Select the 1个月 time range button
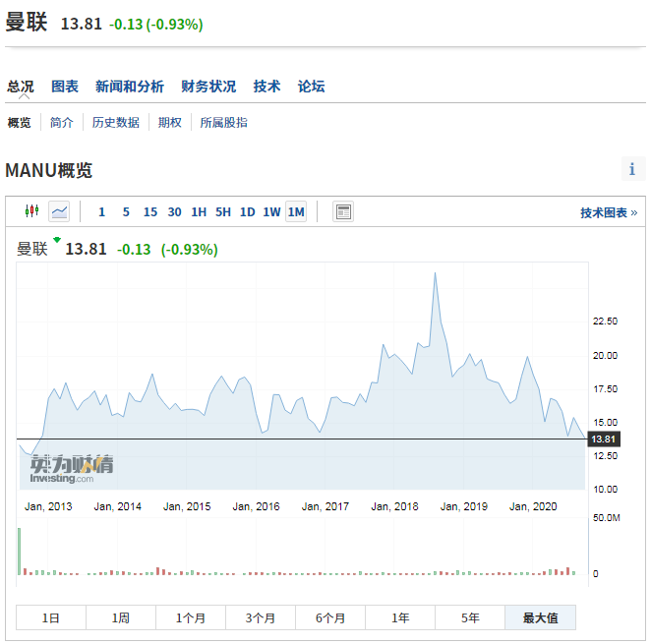The width and height of the screenshot is (651, 644). pos(191,617)
